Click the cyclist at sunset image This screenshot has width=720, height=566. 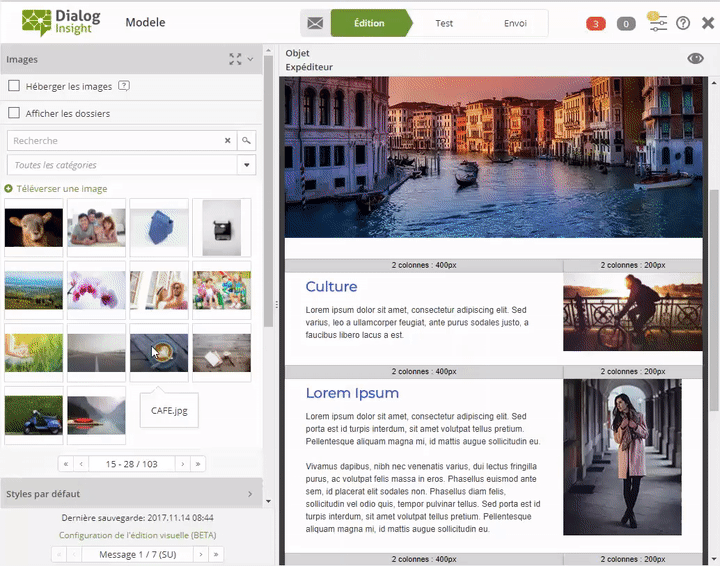click(633, 312)
